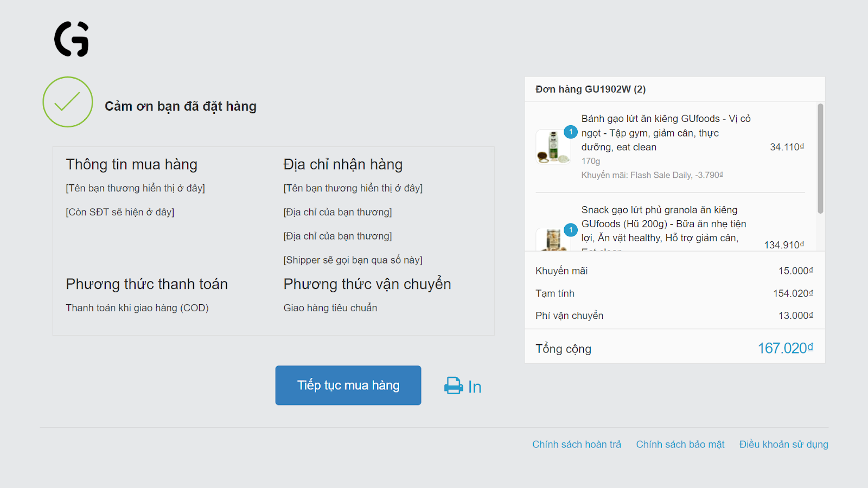Click the printer icon next to In
Viewport: 868px width, 488px height.
pyautogui.click(x=454, y=386)
